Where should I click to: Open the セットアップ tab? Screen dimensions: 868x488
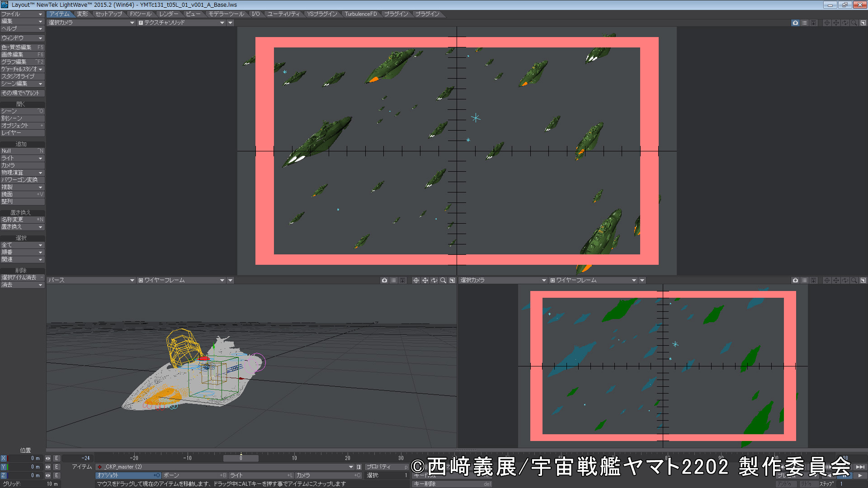(109, 14)
